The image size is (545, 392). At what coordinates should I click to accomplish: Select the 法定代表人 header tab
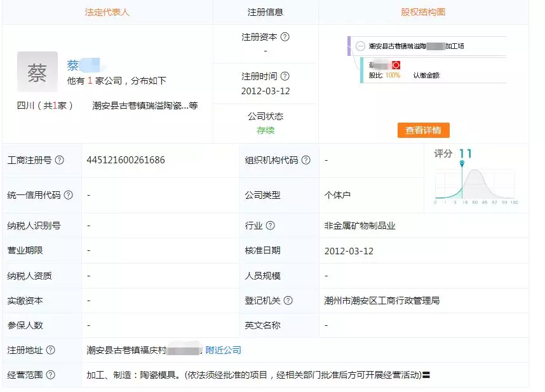pos(106,12)
